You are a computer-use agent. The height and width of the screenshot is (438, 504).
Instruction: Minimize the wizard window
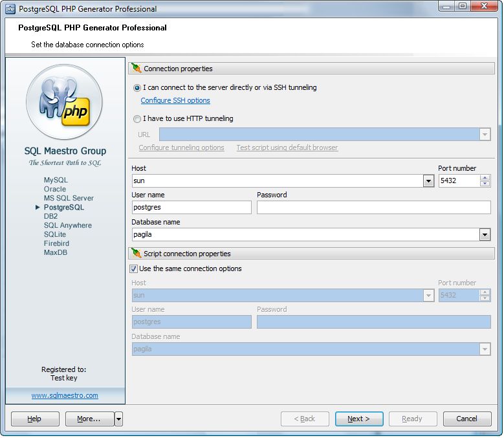446,6
